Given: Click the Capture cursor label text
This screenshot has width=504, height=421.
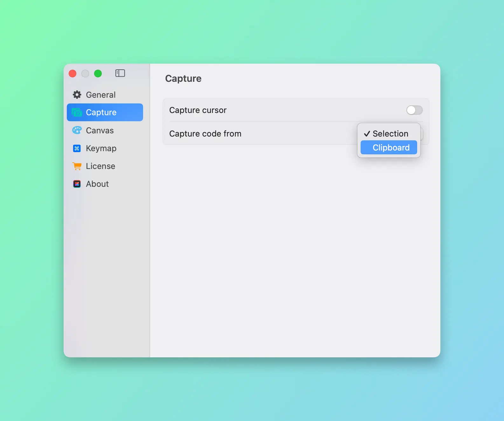Looking at the screenshot, I should [198, 110].
